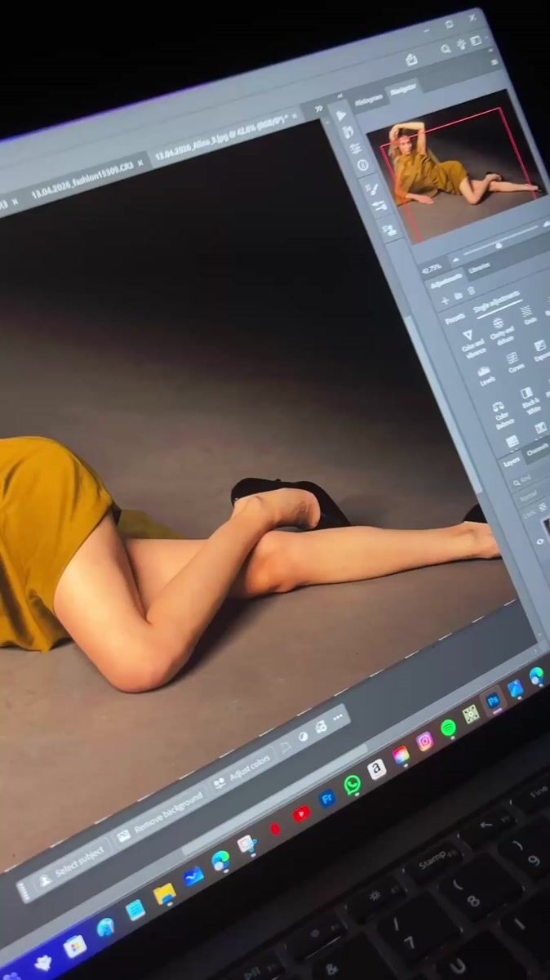The width and height of the screenshot is (550, 980).
Task: Open the layer blend mode Normal dropdown
Action: click(529, 495)
